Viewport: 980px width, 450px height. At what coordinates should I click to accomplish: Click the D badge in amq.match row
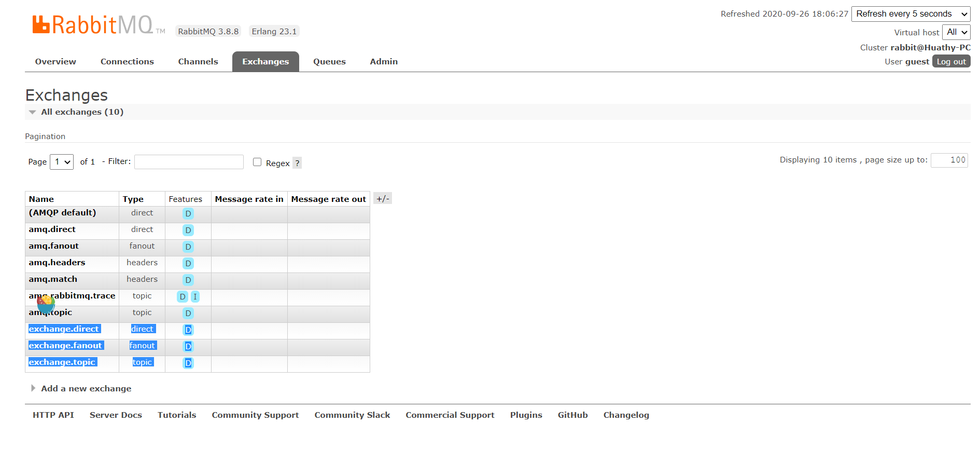(x=188, y=280)
